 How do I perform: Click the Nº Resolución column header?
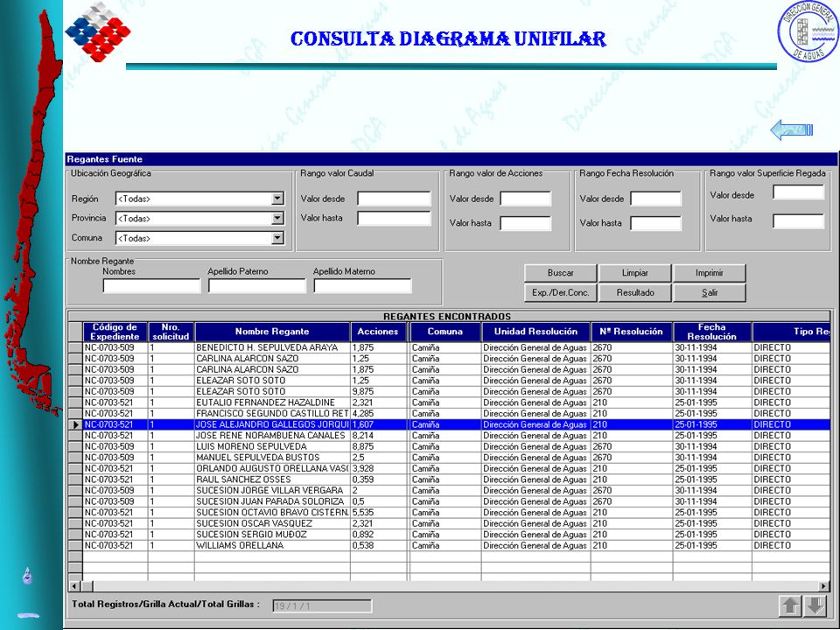coord(632,332)
